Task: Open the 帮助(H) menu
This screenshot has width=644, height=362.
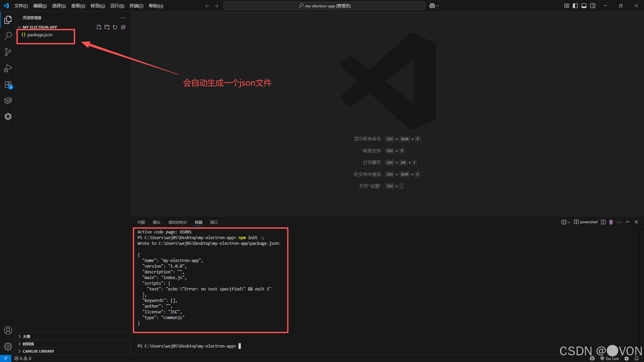Action: (156, 6)
